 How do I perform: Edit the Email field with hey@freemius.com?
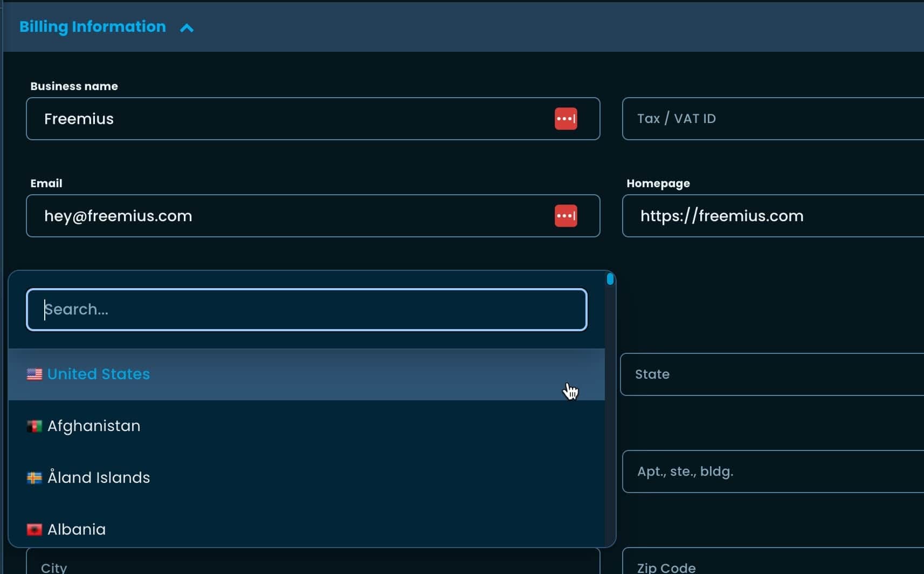pyautogui.click(x=313, y=216)
